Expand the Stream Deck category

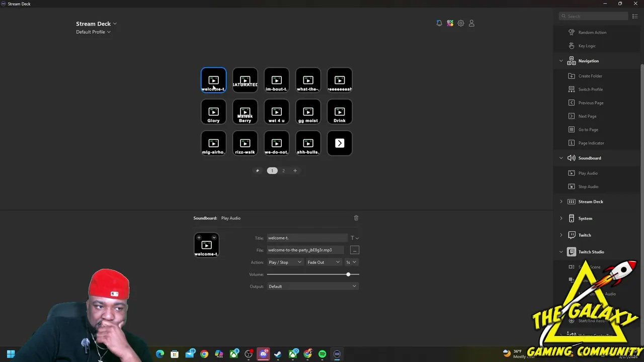(x=561, y=202)
